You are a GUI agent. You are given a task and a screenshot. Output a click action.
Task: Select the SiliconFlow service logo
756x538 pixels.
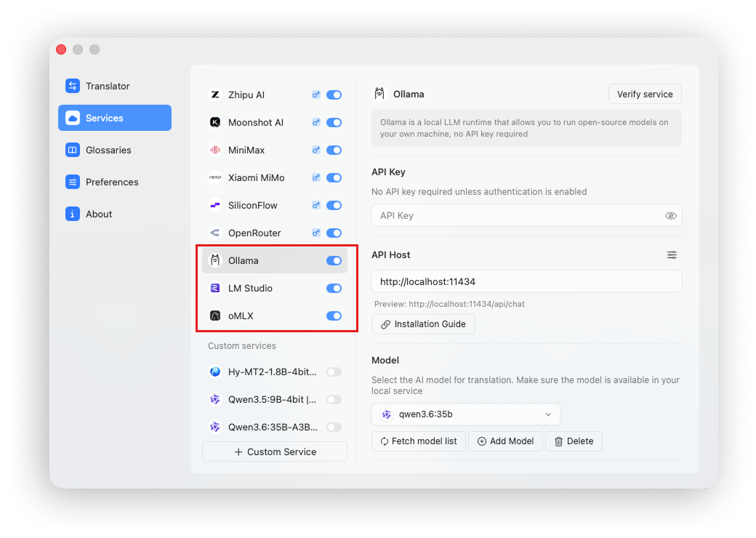coord(215,205)
